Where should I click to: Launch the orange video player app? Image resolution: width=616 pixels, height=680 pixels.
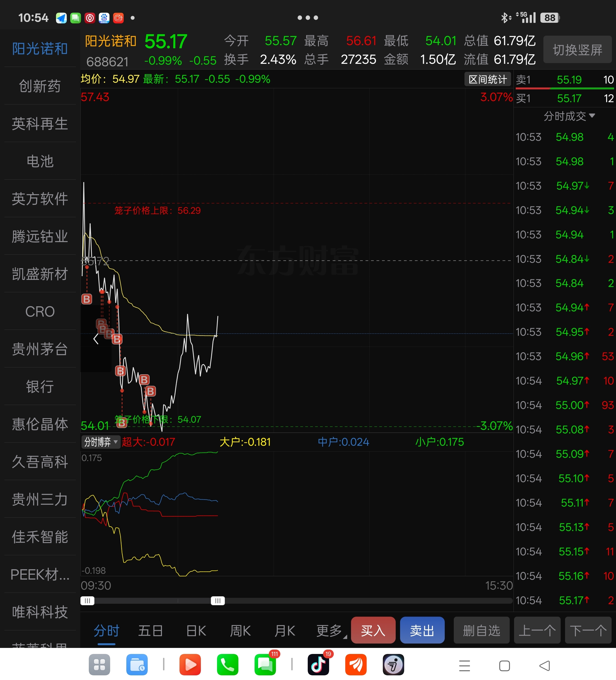(190, 665)
